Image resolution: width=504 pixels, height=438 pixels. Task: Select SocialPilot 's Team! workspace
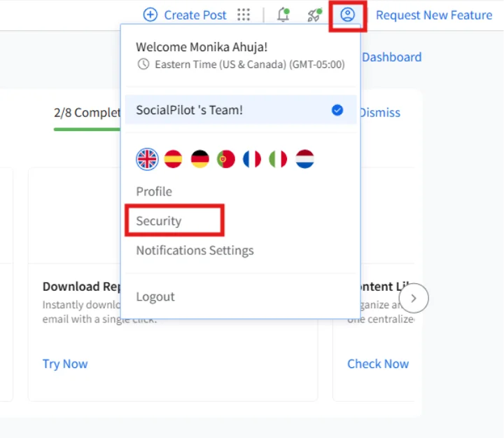(241, 110)
